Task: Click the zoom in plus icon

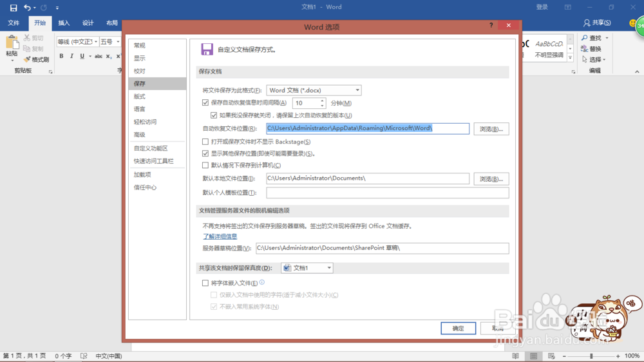Action: click(x=618, y=356)
